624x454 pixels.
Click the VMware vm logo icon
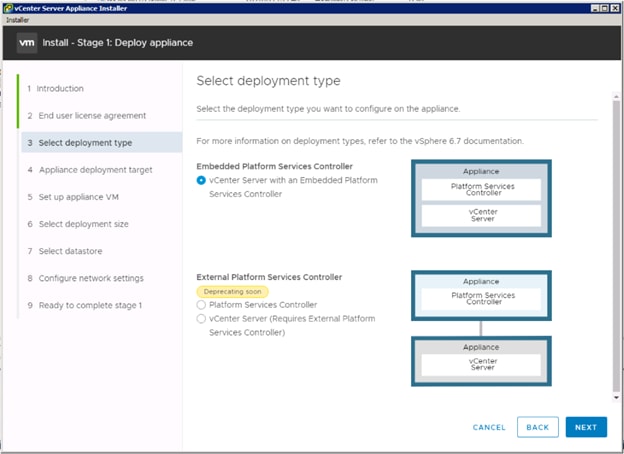[27, 43]
